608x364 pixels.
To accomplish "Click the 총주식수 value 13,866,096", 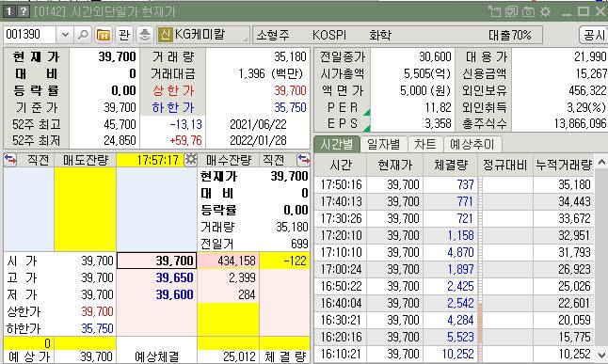I will point(581,123).
